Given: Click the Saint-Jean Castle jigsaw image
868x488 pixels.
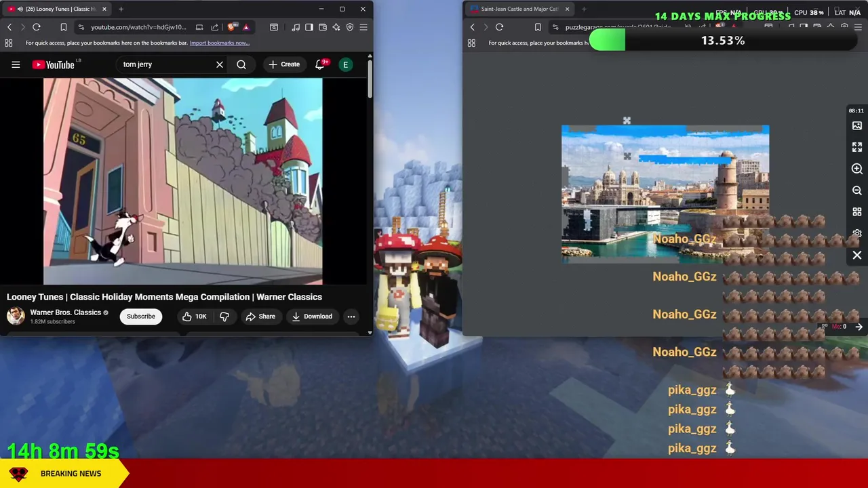Looking at the screenshot, I should point(665,193).
